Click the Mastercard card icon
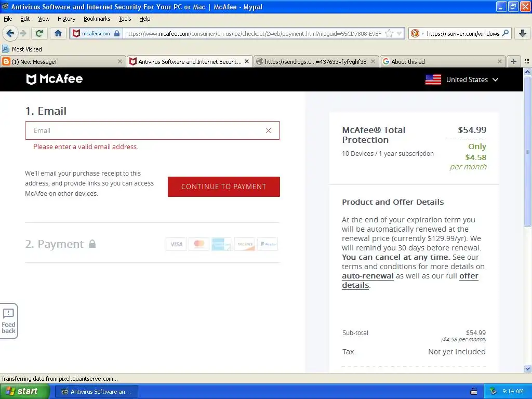This screenshot has width=532, height=399. click(199, 244)
